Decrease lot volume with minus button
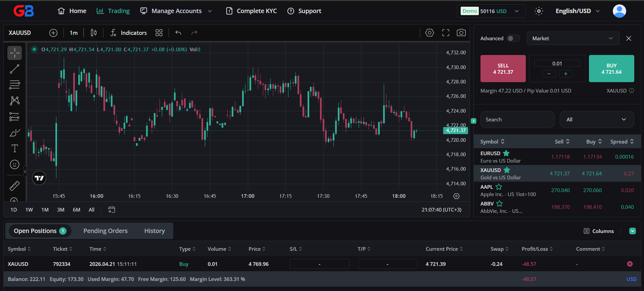The width and height of the screenshot is (644, 291). 549,74
